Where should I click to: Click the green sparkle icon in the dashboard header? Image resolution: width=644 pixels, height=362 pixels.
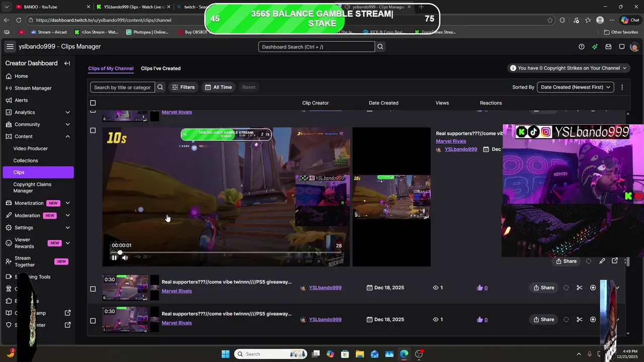[x=595, y=47]
